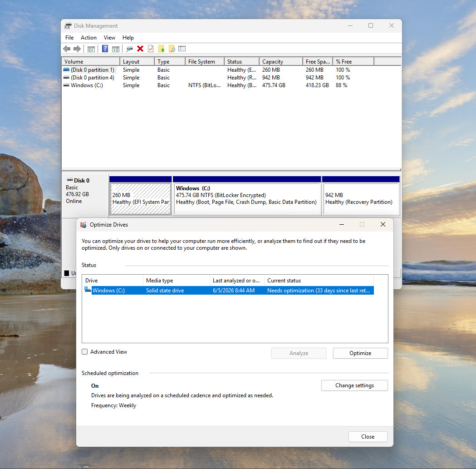Click the Change settings button
Image resolution: width=476 pixels, height=469 pixels.
coord(354,385)
